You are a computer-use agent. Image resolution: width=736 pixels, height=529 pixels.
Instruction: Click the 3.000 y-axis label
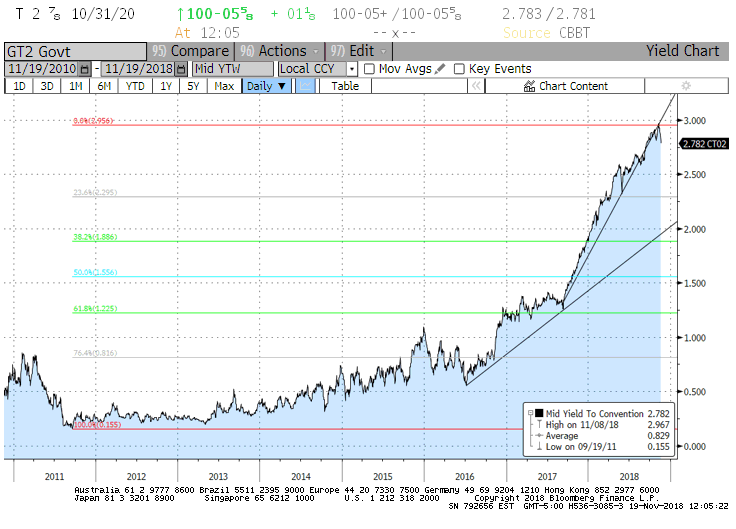[x=695, y=121]
